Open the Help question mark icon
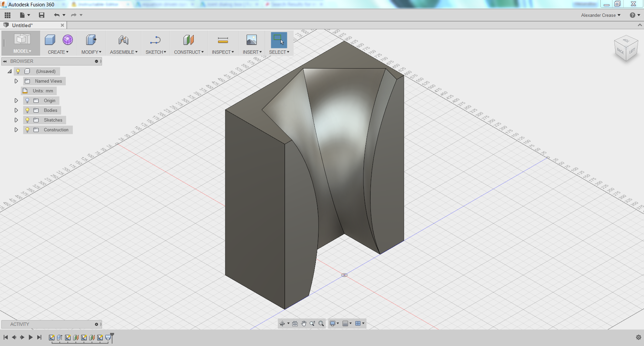This screenshot has width=644, height=346. pos(633,15)
